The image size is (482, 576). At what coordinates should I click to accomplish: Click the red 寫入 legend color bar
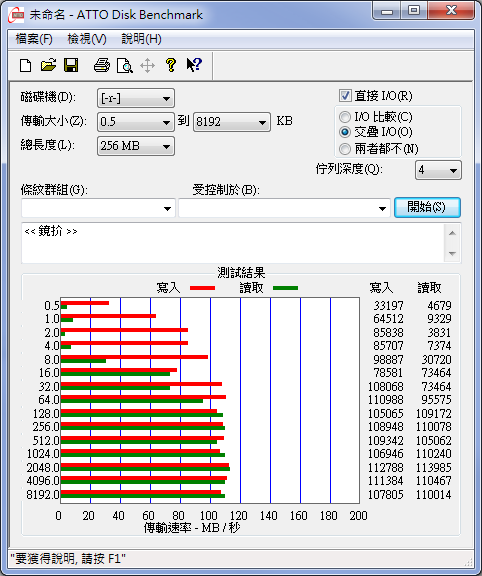click(x=202, y=288)
